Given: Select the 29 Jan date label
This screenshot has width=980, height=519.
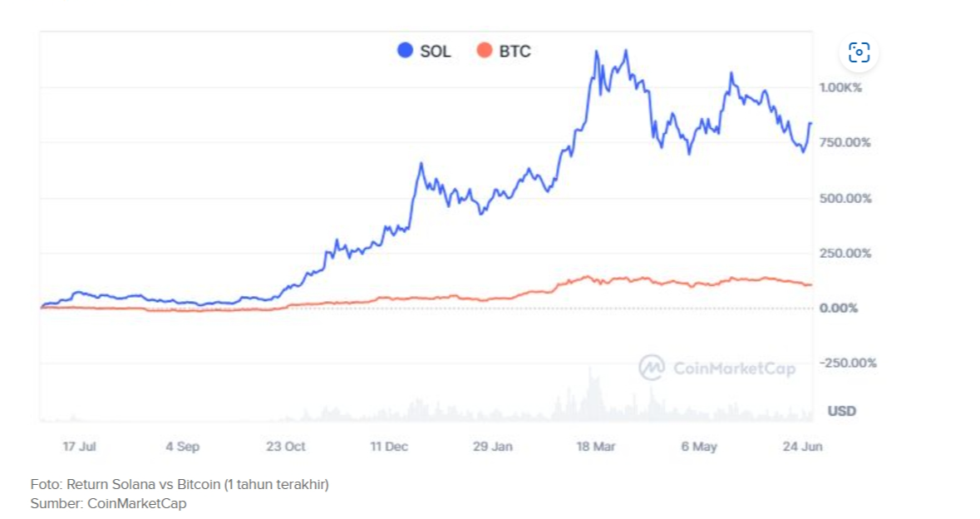Looking at the screenshot, I should pyautogui.click(x=493, y=447).
